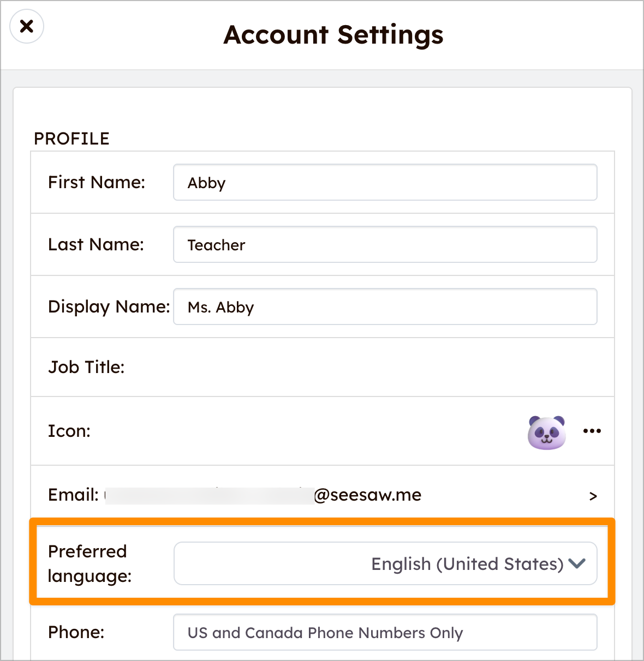Click the Icon row label
Viewport: 644px width, 661px height.
(69, 431)
